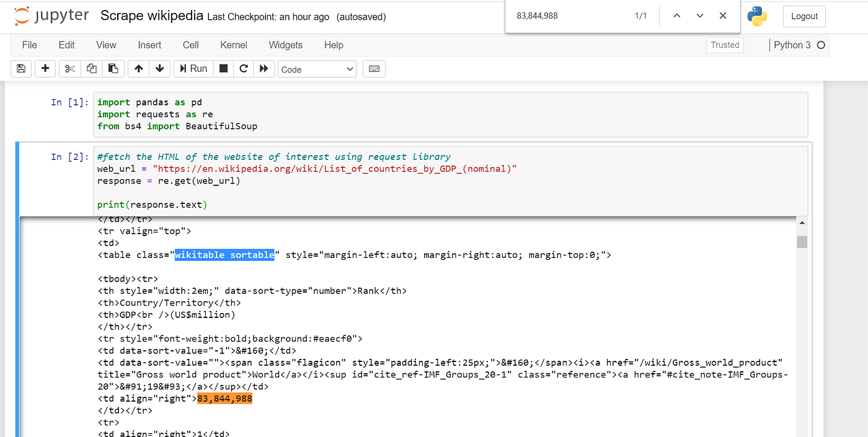Move the selected cell down
The height and width of the screenshot is (437, 868).
coord(159,68)
